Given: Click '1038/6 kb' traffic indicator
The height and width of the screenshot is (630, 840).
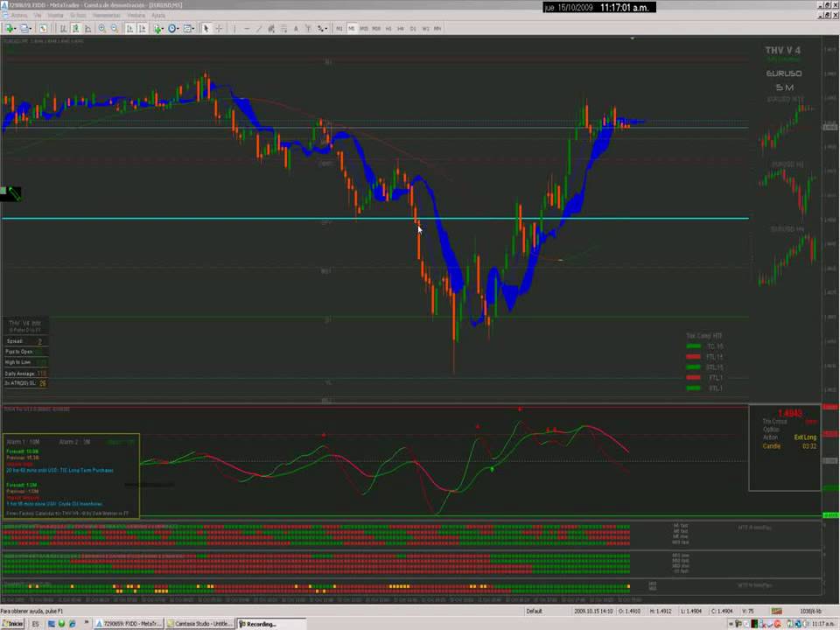Looking at the screenshot, I should click(x=810, y=612).
